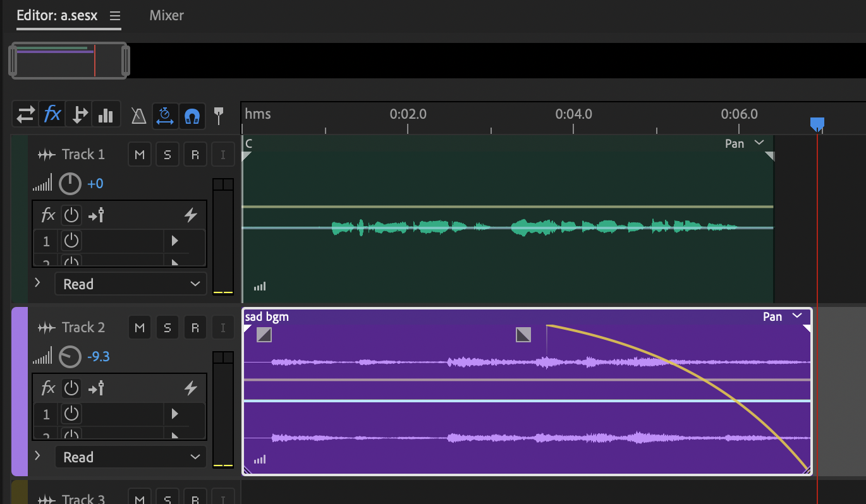Click Track 1 pre-render lightning icon
The height and width of the screenshot is (504, 866).
point(190,215)
